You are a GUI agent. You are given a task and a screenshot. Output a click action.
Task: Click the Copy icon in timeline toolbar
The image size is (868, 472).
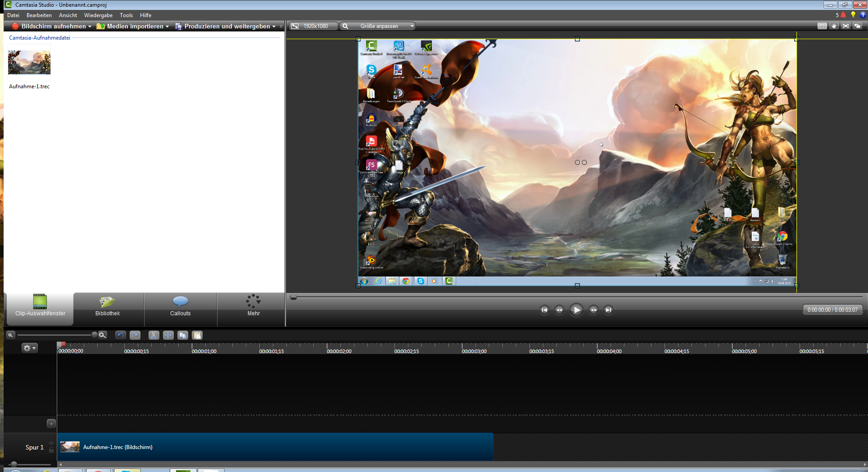[183, 335]
